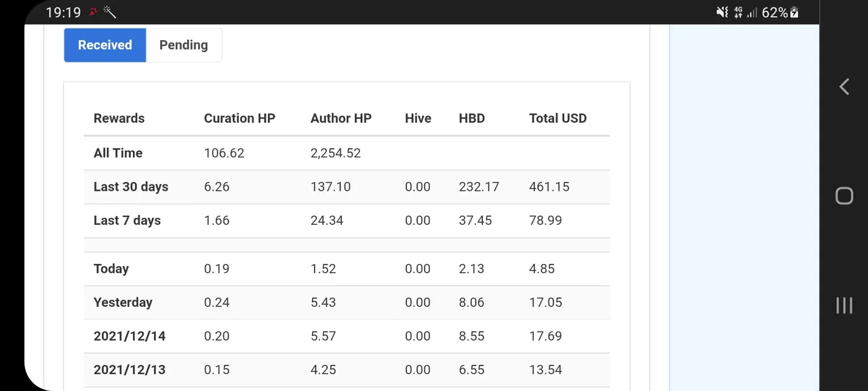The height and width of the screenshot is (391, 868).
Task: Switch to the Pending tab
Action: 184,45
